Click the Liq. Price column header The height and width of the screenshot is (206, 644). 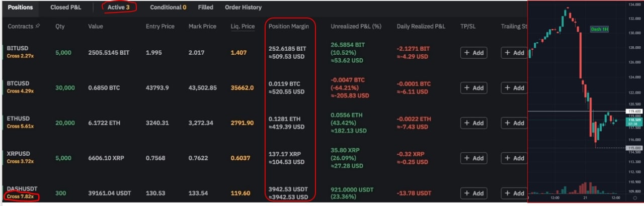[x=243, y=26]
